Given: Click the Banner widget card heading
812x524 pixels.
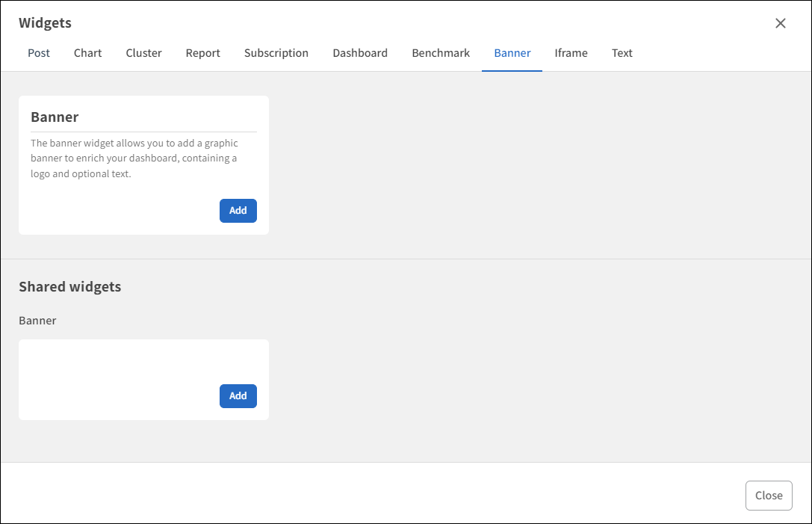Looking at the screenshot, I should (x=54, y=117).
